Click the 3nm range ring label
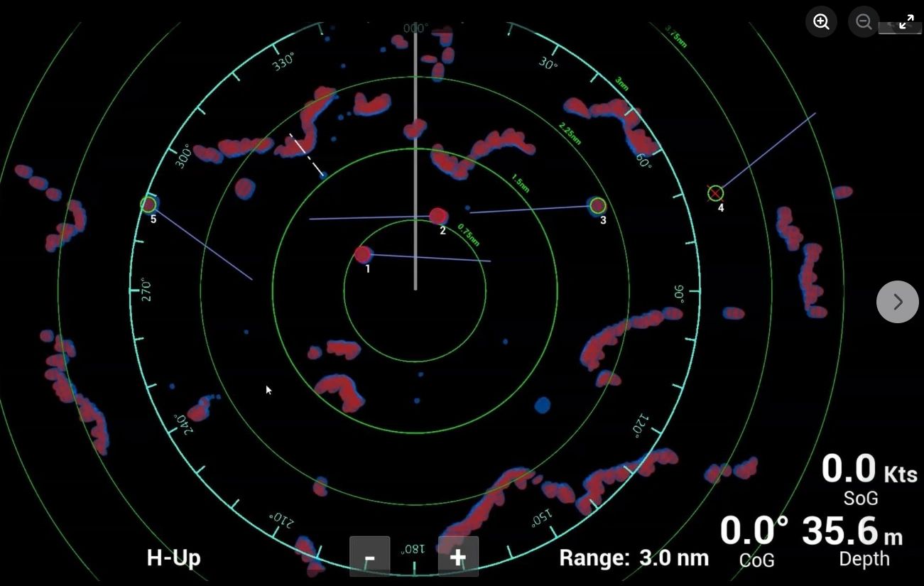924x586 pixels. 621,83
